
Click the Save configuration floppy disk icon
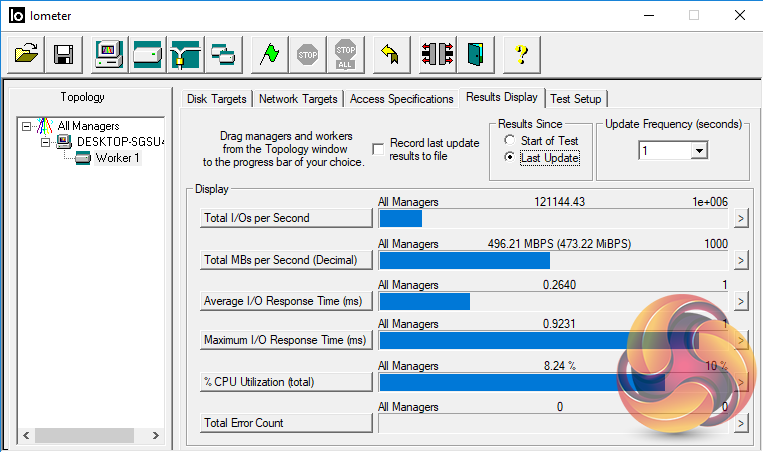tap(63, 54)
